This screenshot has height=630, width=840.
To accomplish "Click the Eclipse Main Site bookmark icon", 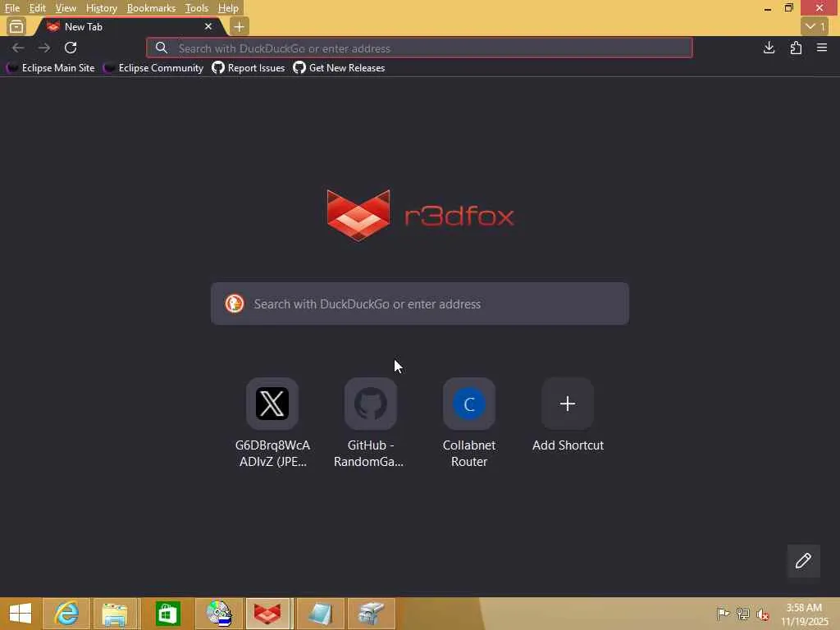I will [11, 68].
